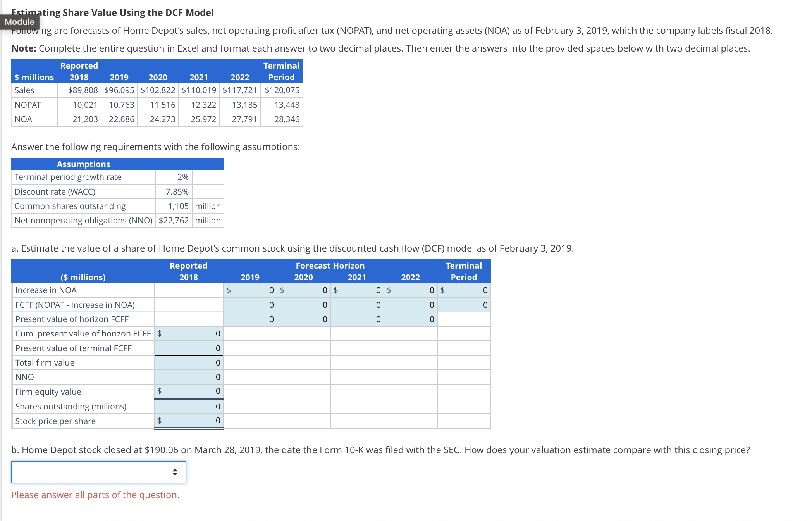The image size is (812, 521).
Task: Select the FCFF cell for 2022
Action: (410, 305)
